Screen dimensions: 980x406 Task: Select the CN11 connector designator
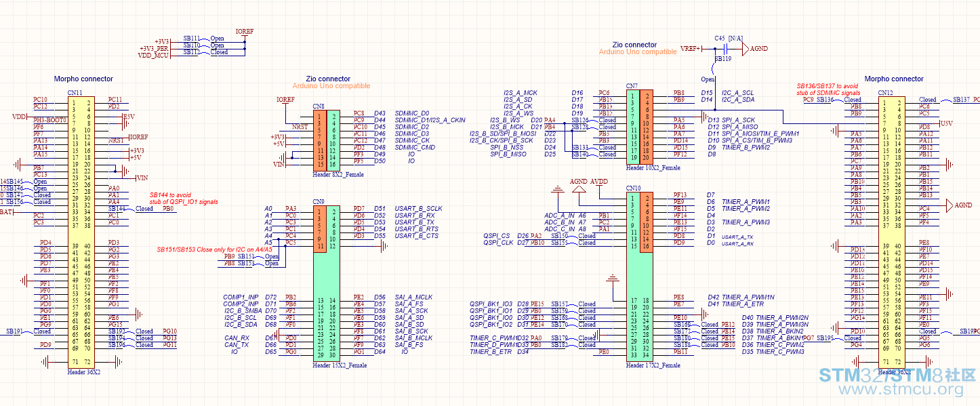coord(75,93)
